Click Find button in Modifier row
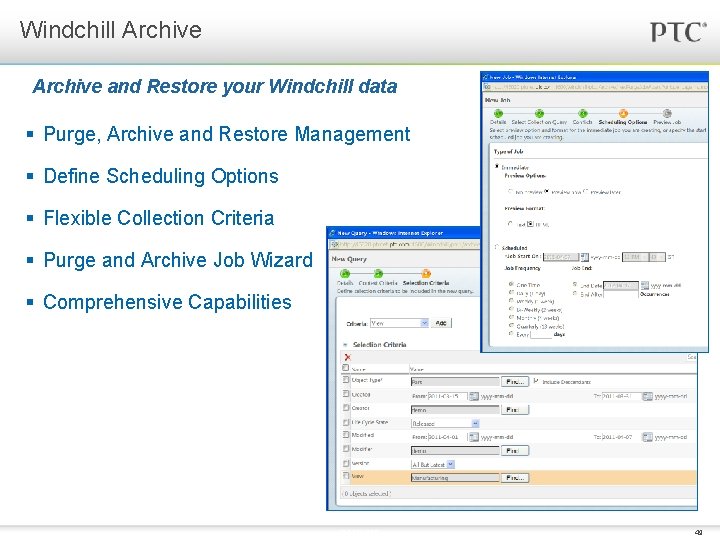The image size is (720, 540). pyautogui.click(x=515, y=450)
